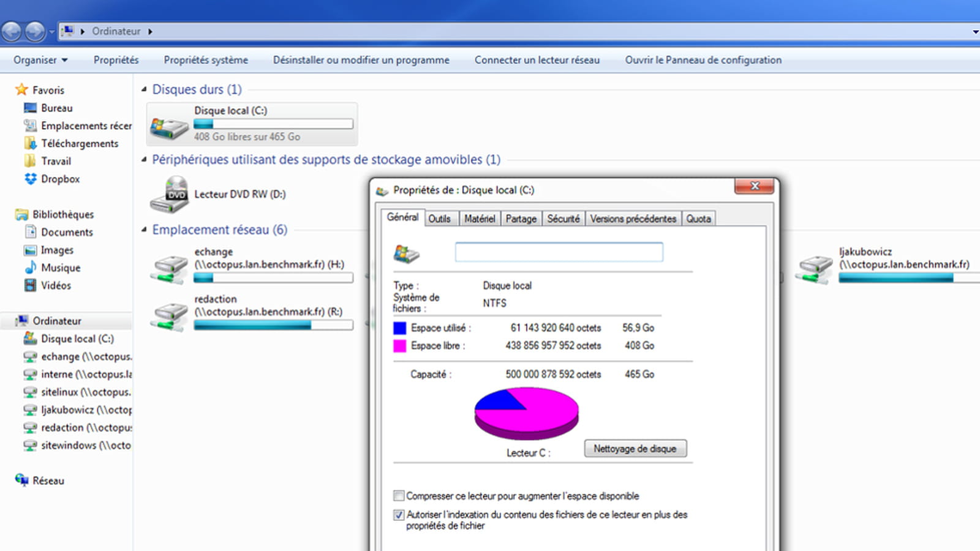Open the Dropbox icon in sidebar
980x551 pixels.
[x=30, y=179]
